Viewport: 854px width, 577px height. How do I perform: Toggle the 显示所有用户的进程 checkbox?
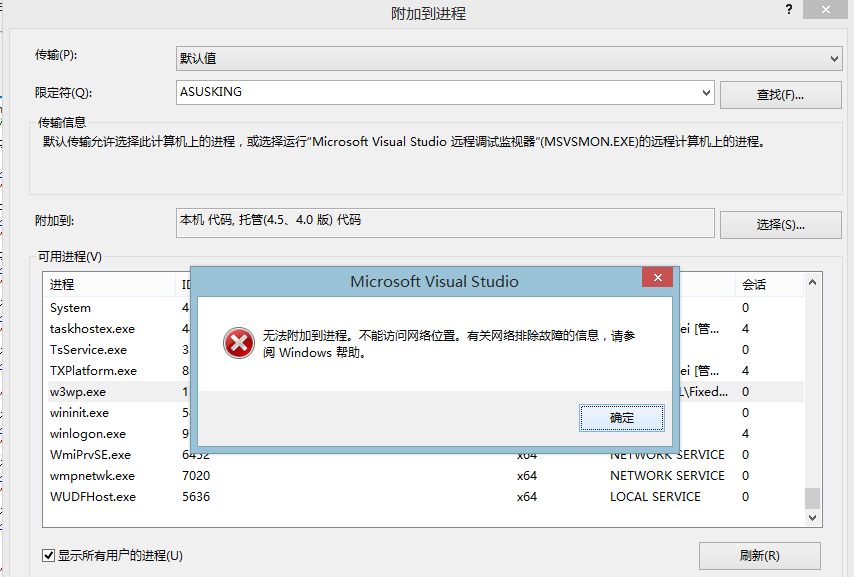click(x=48, y=555)
